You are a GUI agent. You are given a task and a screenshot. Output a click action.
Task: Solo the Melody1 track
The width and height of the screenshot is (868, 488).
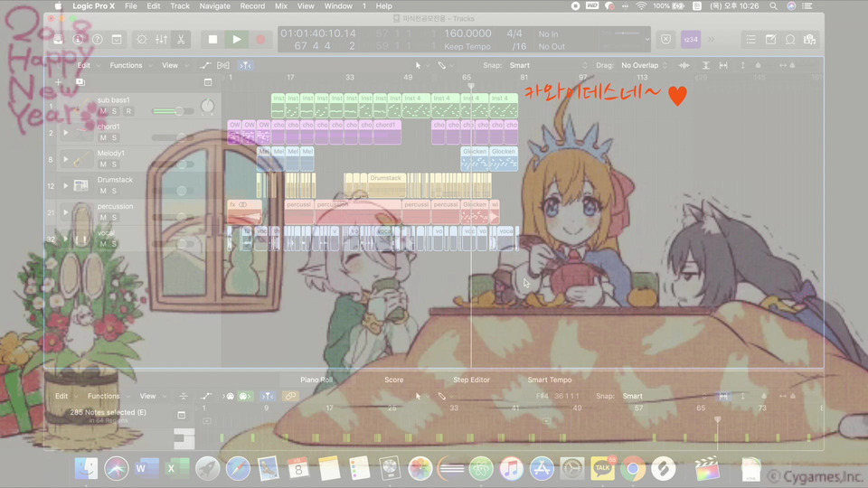click(x=115, y=164)
